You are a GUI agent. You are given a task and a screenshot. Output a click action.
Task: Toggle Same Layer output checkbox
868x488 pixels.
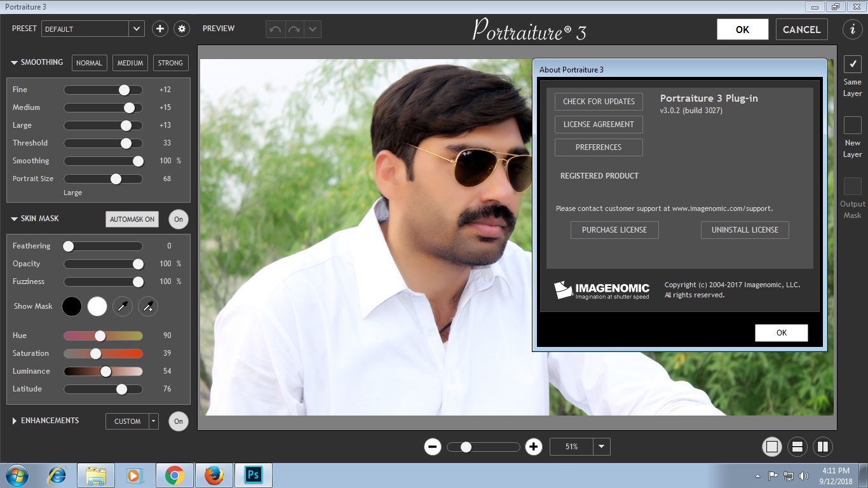pos(853,64)
